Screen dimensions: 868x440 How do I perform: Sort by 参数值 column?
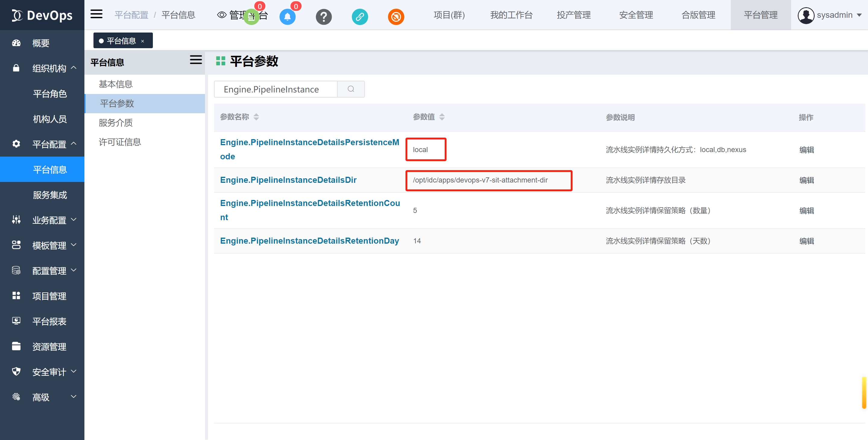442,117
